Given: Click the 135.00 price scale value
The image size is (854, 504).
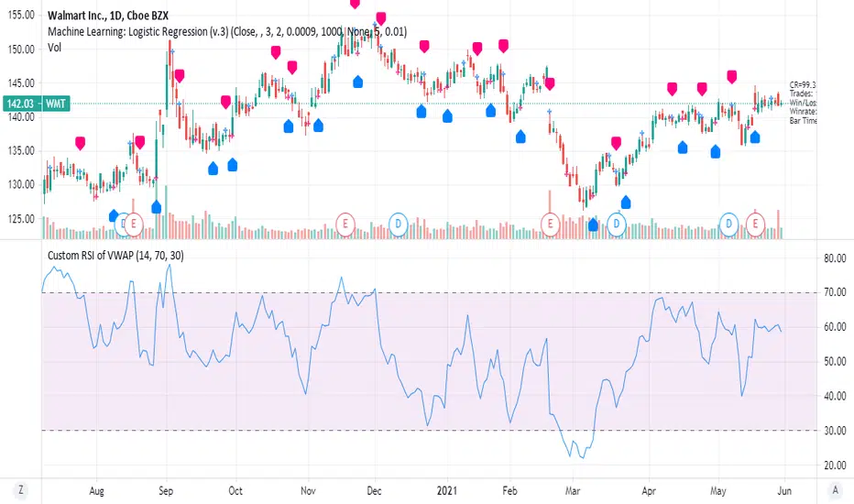Looking at the screenshot, I should (x=21, y=150).
